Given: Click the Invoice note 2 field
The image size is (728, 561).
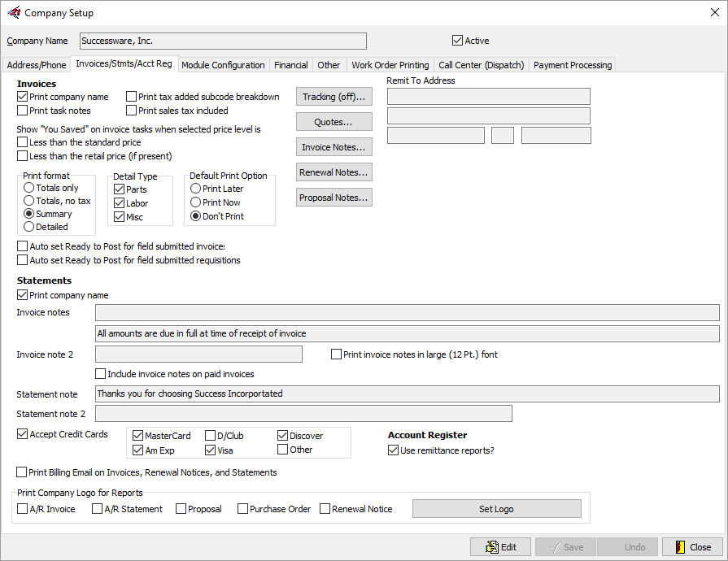Looking at the screenshot, I should [198, 354].
